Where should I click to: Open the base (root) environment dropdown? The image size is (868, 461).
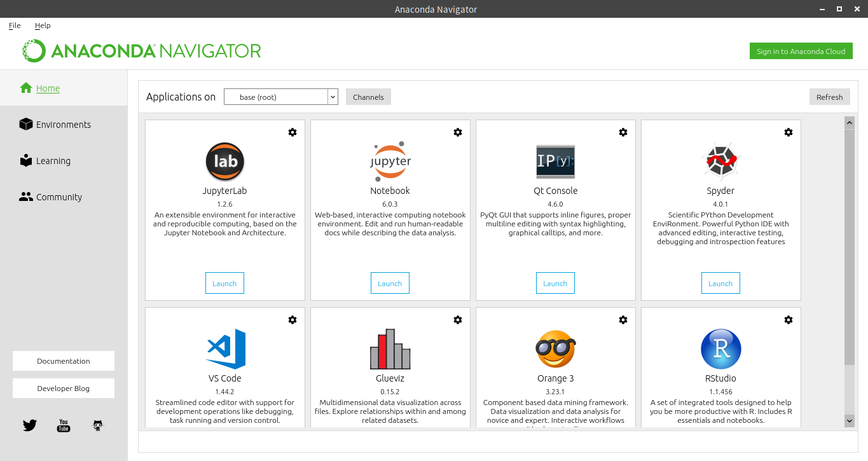[x=280, y=97]
